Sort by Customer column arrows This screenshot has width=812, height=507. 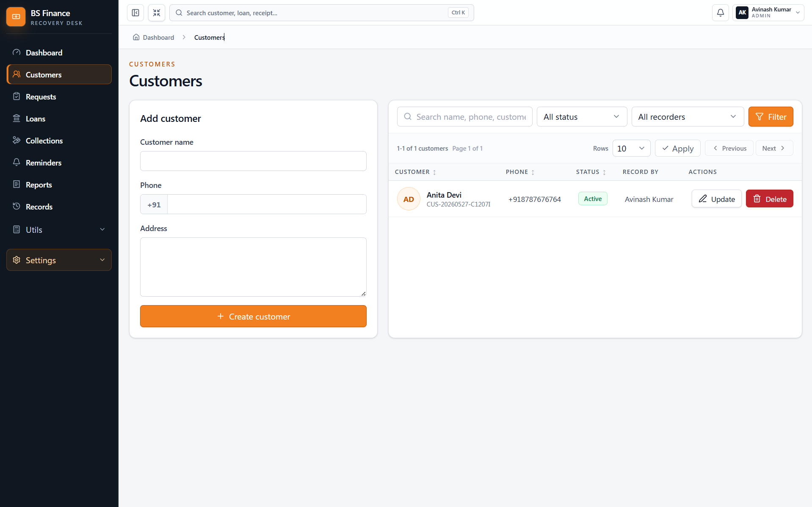pyautogui.click(x=434, y=172)
